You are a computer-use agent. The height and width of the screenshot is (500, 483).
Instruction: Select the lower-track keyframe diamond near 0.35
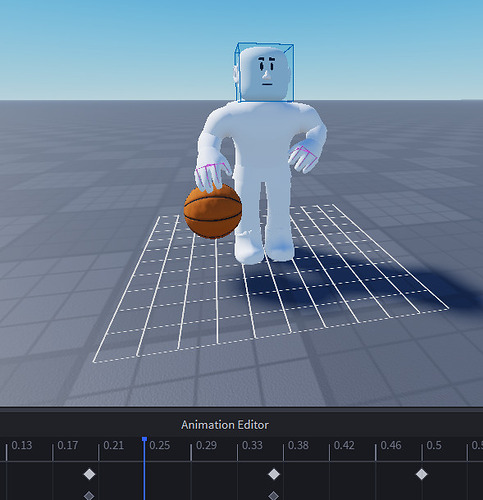tap(274, 495)
